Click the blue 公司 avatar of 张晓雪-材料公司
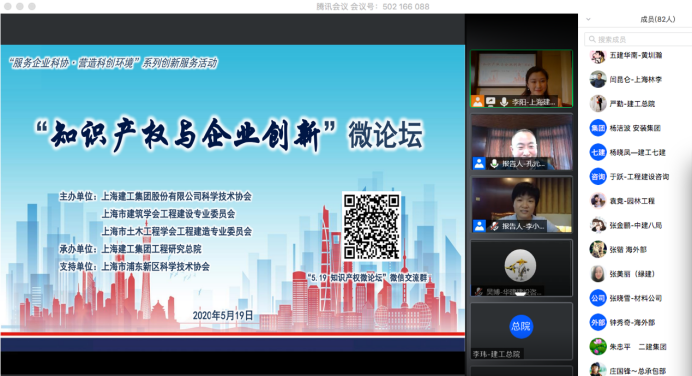The width and height of the screenshot is (692, 376). point(598,298)
